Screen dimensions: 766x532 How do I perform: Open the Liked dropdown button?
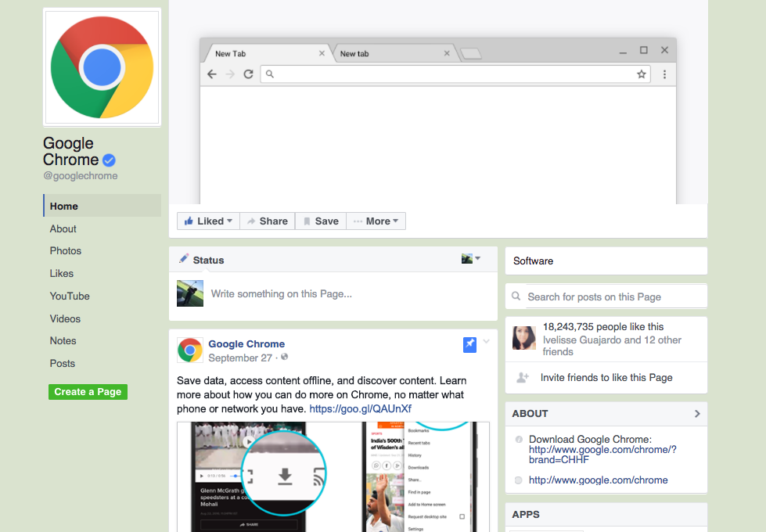click(209, 221)
